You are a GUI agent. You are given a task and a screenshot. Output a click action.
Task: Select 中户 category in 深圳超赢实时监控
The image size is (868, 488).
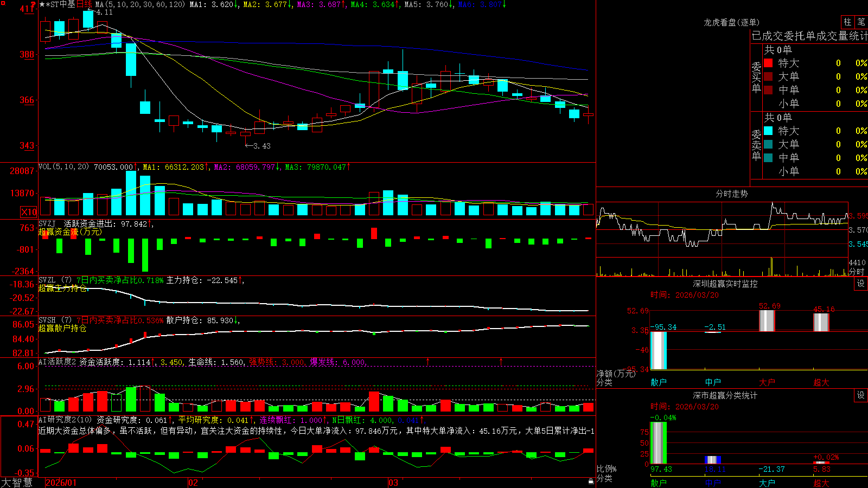pyautogui.click(x=713, y=382)
